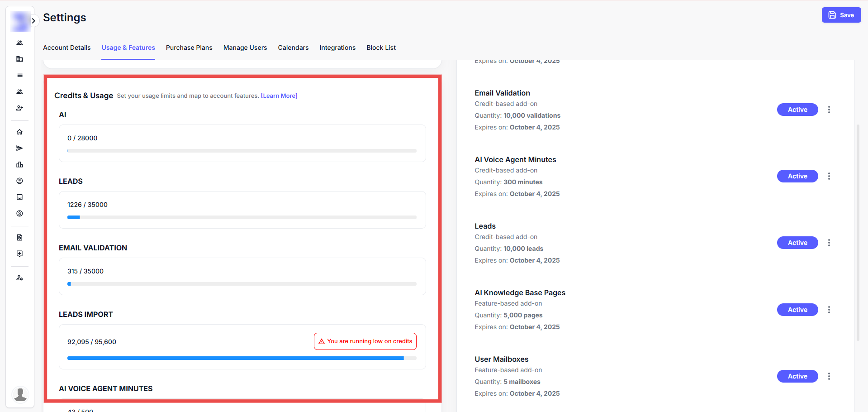Viewport: 868px width, 412px height.
Task: Click the running low on credits warning
Action: [365, 341]
